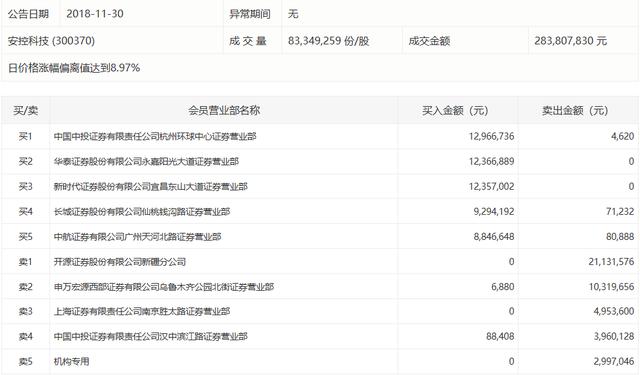The width and height of the screenshot is (640, 375).
Task: Select the 买3 row label
Action: point(25,186)
